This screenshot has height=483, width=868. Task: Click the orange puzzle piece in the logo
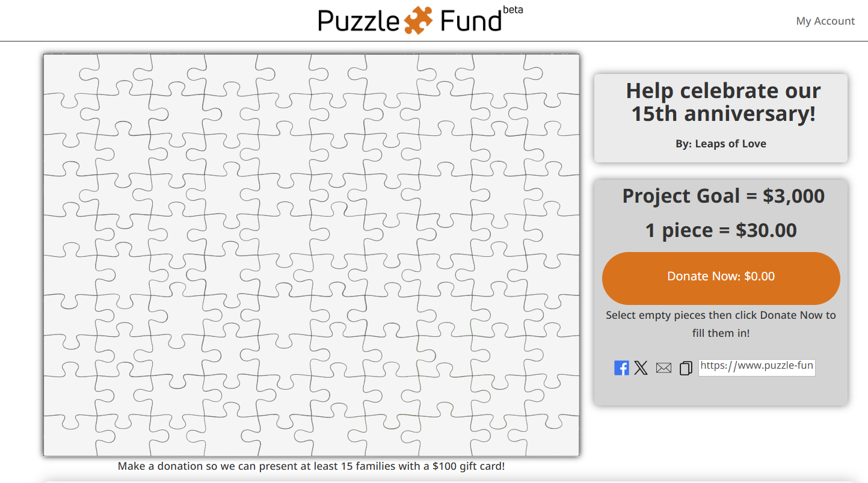click(x=418, y=20)
